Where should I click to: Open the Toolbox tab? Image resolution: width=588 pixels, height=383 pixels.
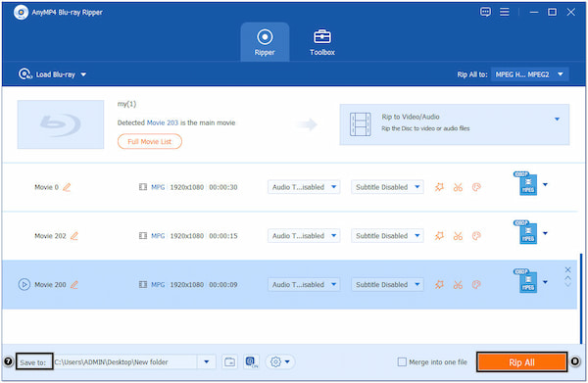322,42
